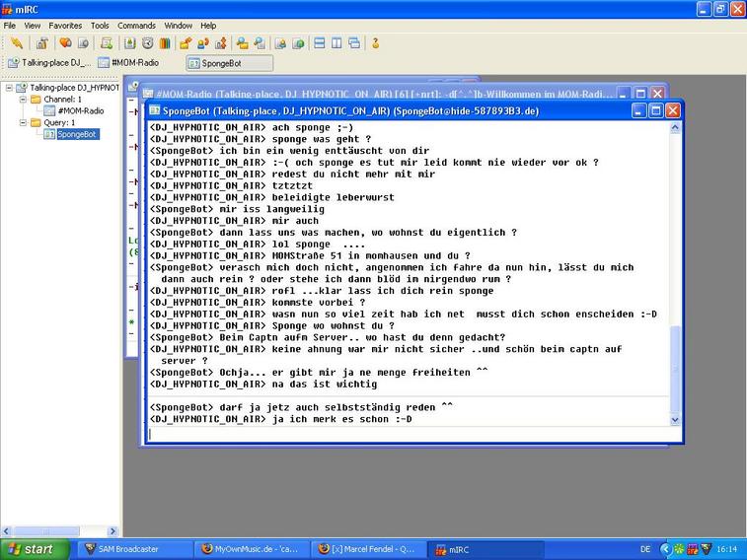Click the Favorites heart toolbar icon
Viewport: 747px width, 560px height.
65,43
